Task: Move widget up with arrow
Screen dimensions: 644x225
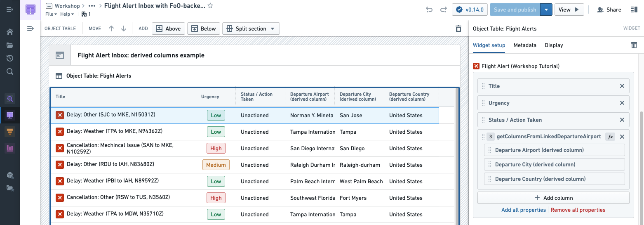Action: click(x=111, y=28)
